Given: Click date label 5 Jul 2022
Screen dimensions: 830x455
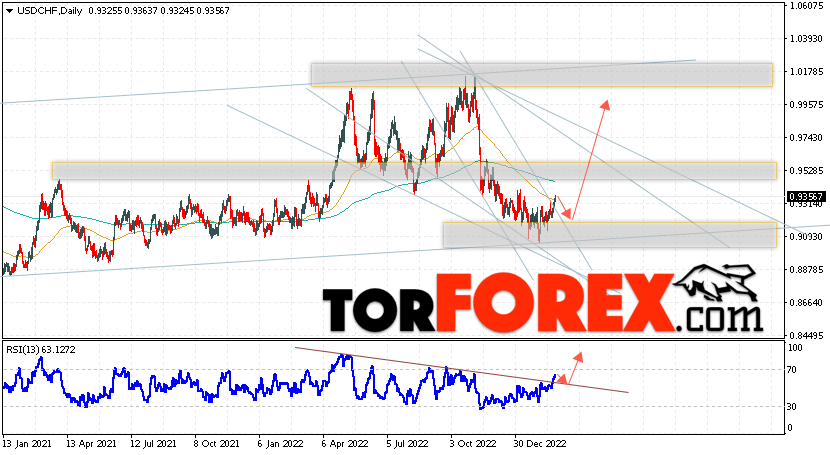Looking at the screenshot, I should (407, 443).
